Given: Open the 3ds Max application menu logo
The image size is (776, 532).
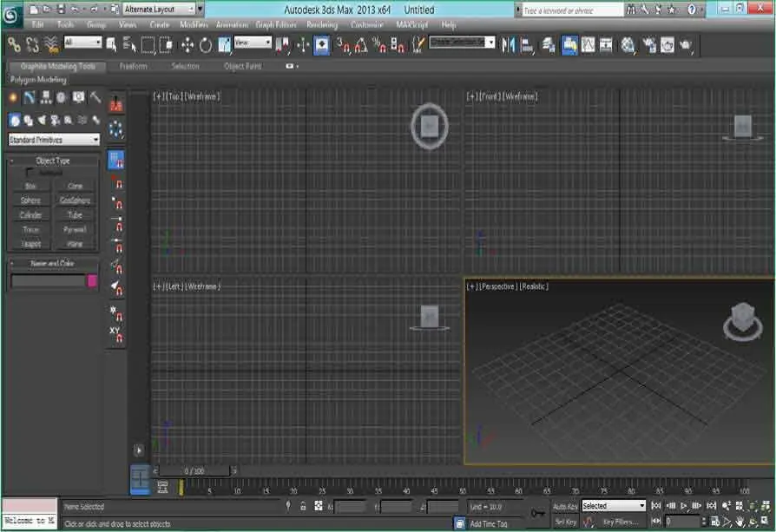Looking at the screenshot, I should click(x=11, y=15).
